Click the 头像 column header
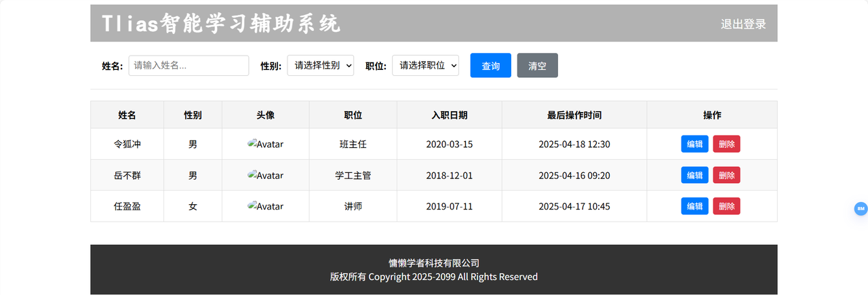The image size is (868, 295). click(x=266, y=115)
